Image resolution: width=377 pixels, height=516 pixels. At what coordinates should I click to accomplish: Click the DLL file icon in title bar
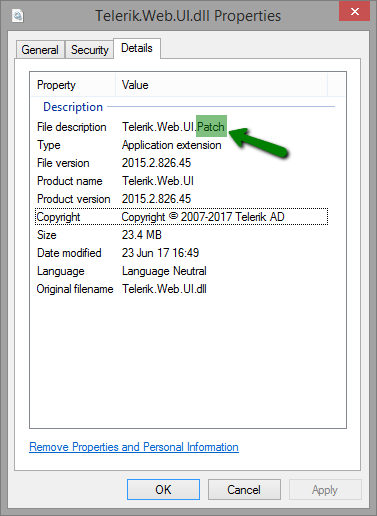(x=18, y=16)
